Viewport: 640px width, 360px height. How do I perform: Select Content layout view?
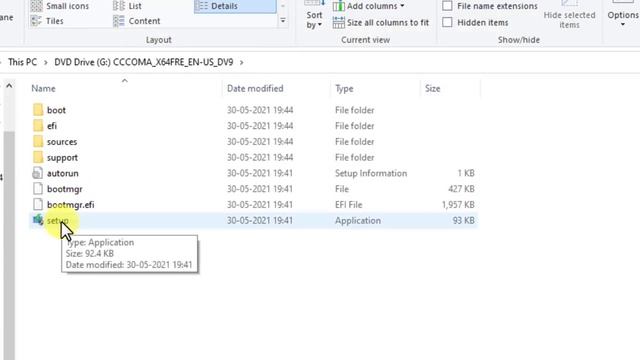coord(137,21)
